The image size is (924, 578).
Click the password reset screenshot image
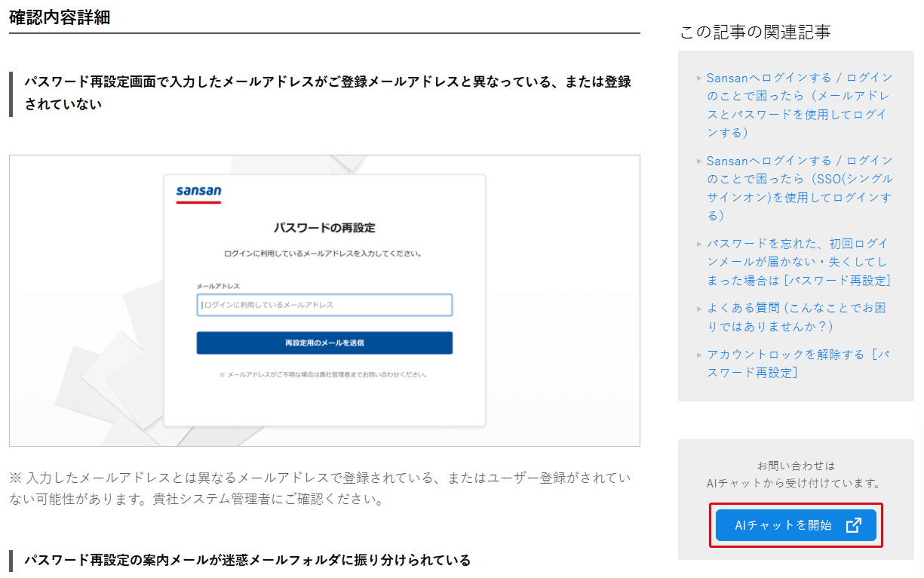(x=324, y=300)
